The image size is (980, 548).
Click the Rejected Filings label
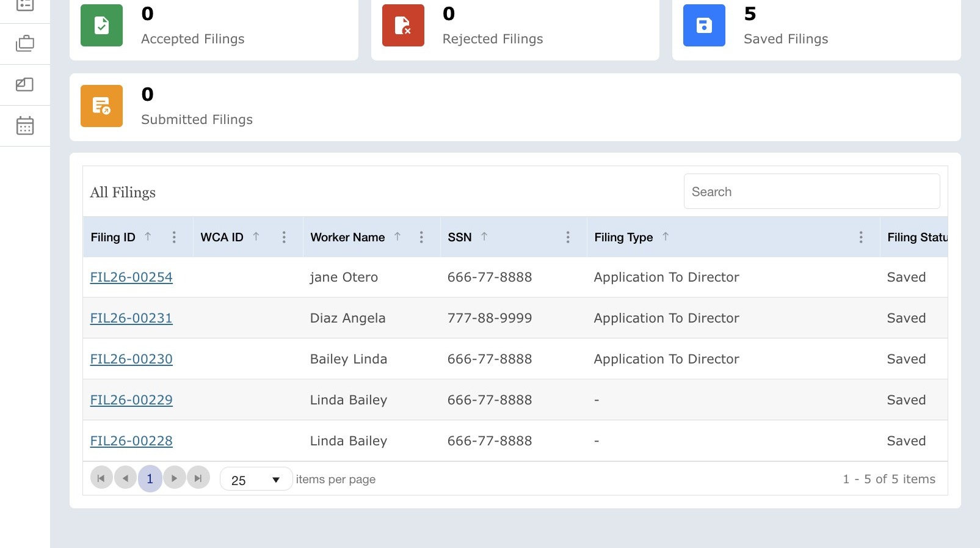(x=493, y=39)
